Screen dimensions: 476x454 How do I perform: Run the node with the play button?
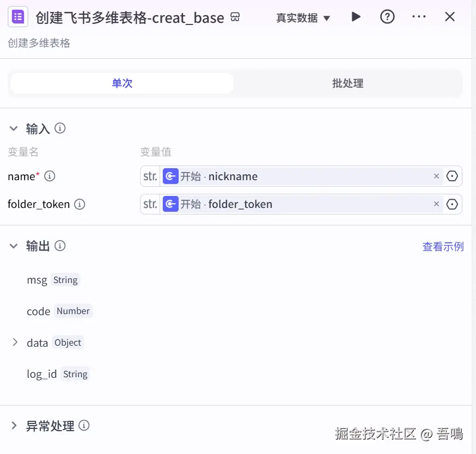click(x=356, y=17)
